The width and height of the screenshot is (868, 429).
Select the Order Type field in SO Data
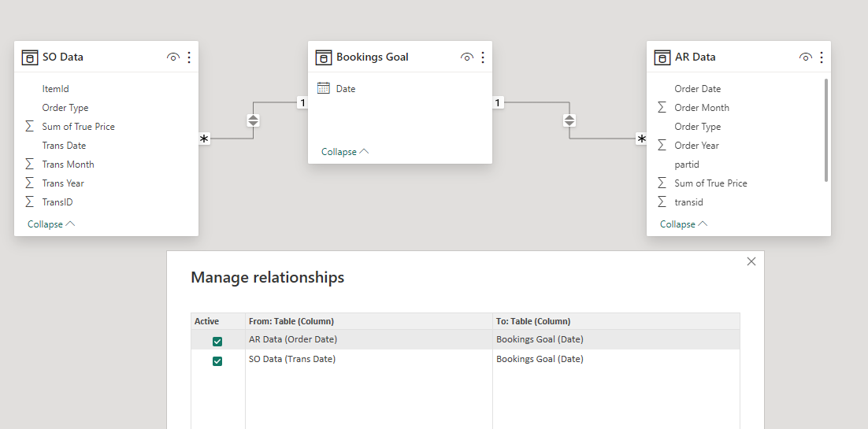tap(65, 107)
